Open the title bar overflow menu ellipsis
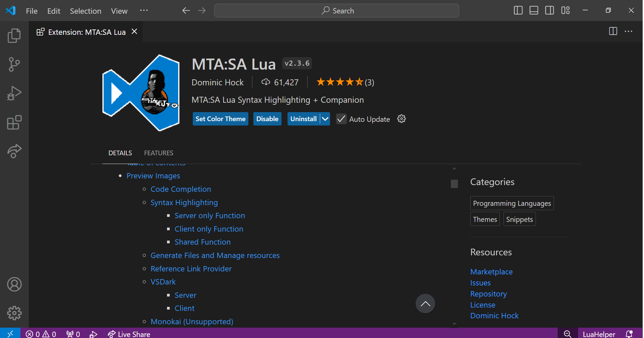 click(x=144, y=11)
